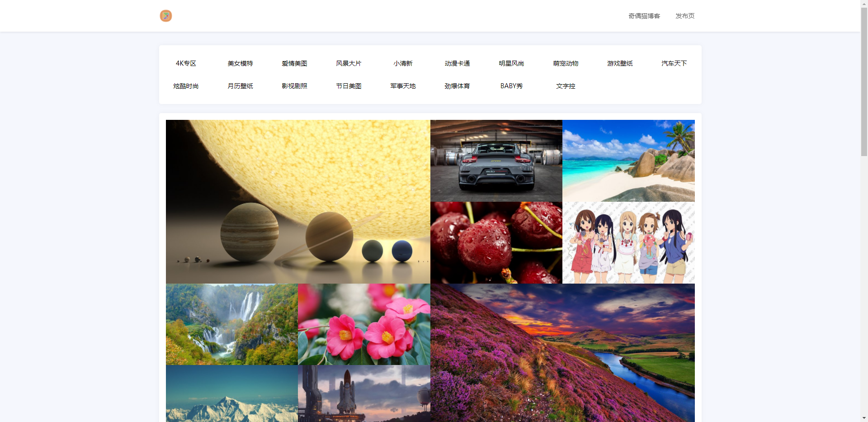Open the 萌宠动物 category

tap(566, 63)
